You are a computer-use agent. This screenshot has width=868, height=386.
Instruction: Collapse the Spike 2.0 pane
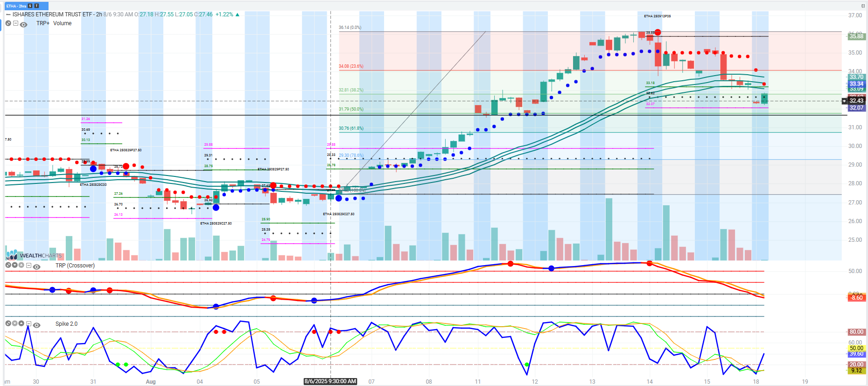tap(29, 324)
